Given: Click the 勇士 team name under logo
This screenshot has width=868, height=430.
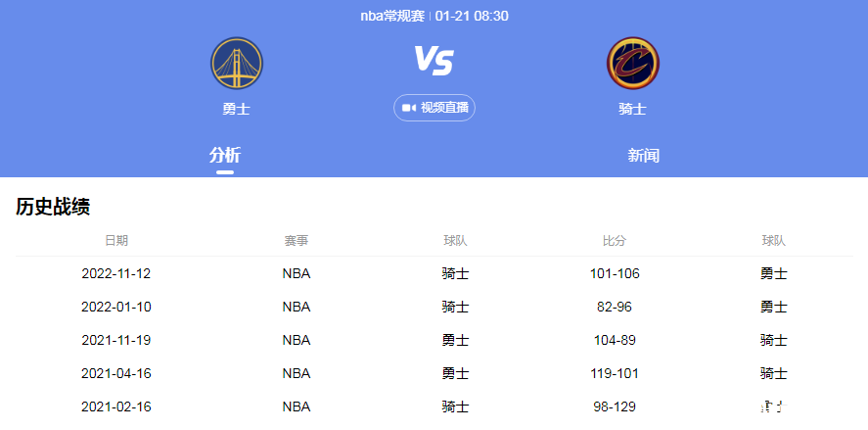Looking at the screenshot, I should 237,109.
